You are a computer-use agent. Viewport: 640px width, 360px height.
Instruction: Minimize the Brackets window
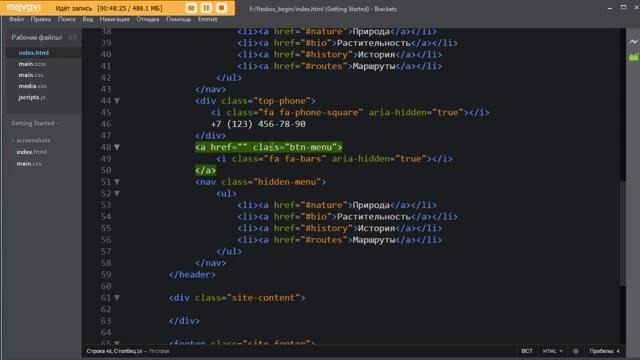(x=610, y=8)
